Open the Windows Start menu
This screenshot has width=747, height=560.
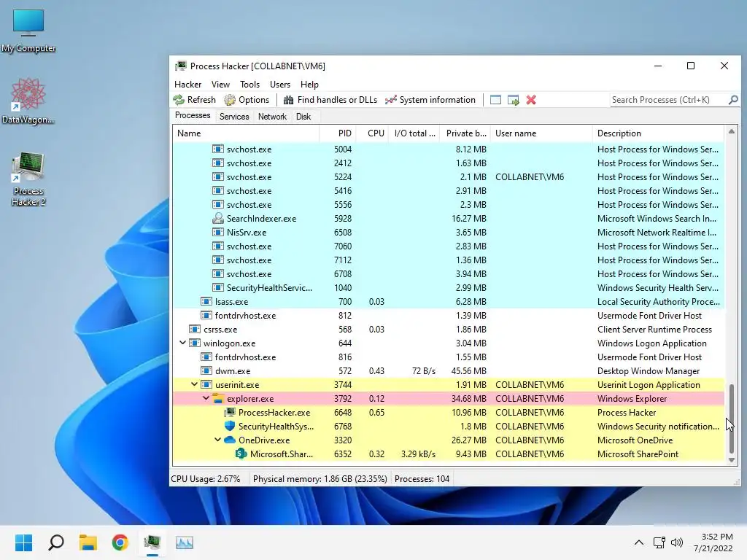tap(24, 542)
